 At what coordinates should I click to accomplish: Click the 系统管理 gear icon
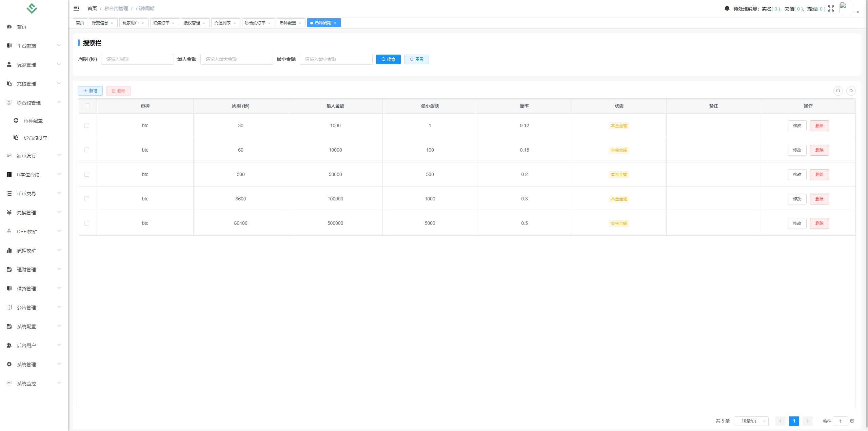[x=9, y=364]
